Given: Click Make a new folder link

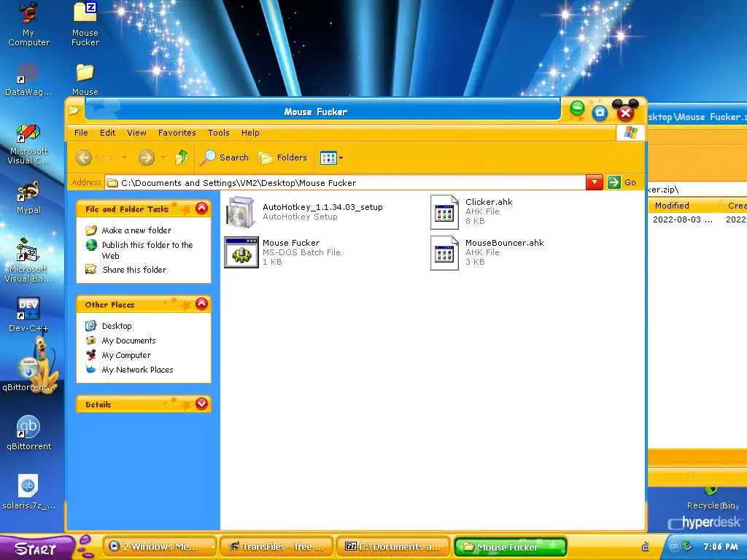Looking at the screenshot, I should pyautogui.click(x=136, y=230).
